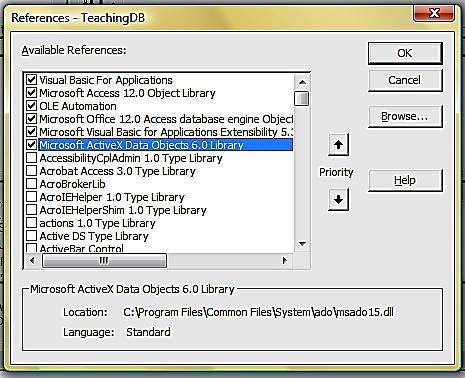Click the list's scroll down arrow
465x378 pixels.
coord(302,244)
